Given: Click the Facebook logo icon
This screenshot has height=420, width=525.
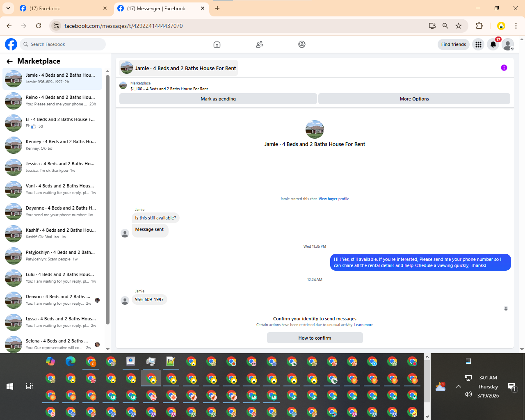Looking at the screenshot, I should (x=11, y=44).
